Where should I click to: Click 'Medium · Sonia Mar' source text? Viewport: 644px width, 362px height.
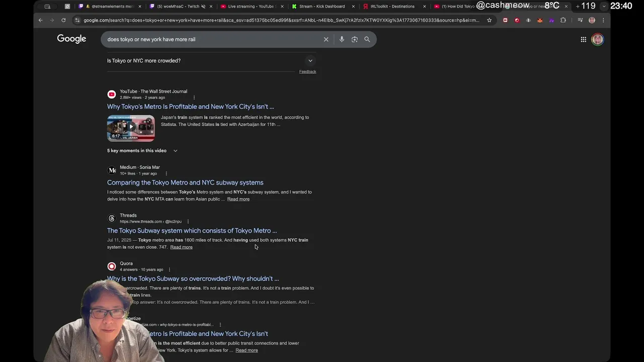pos(140,167)
